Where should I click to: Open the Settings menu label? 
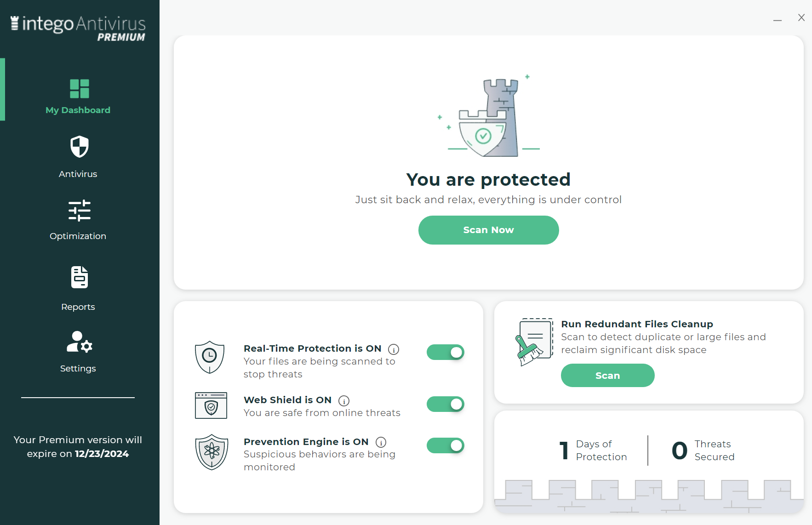(x=78, y=369)
